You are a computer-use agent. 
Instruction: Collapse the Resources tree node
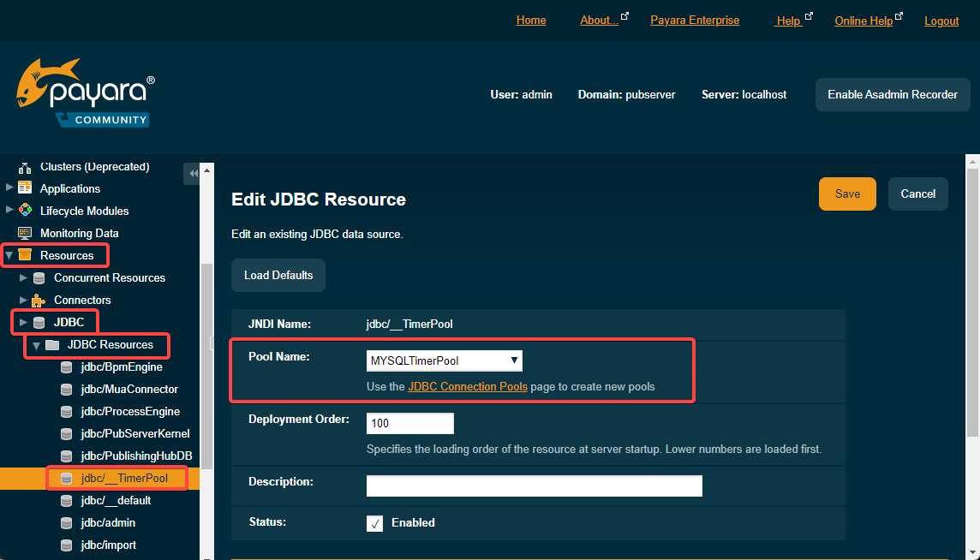[9, 255]
